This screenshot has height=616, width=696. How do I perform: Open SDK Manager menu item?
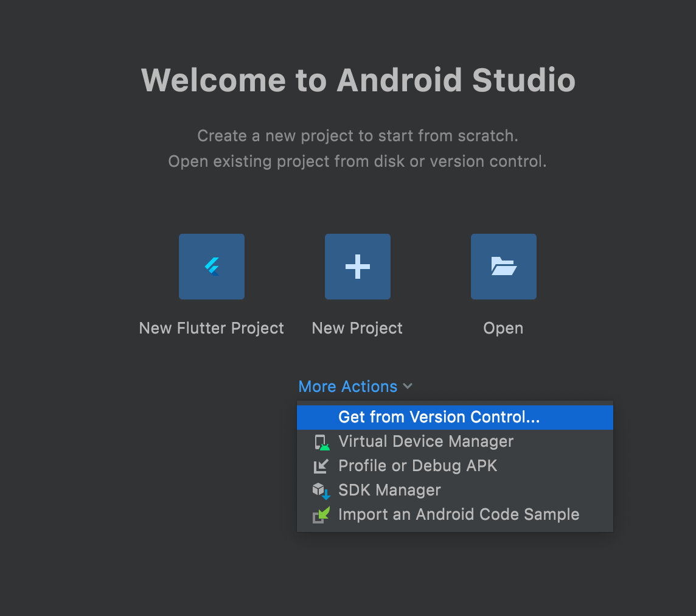click(455, 491)
